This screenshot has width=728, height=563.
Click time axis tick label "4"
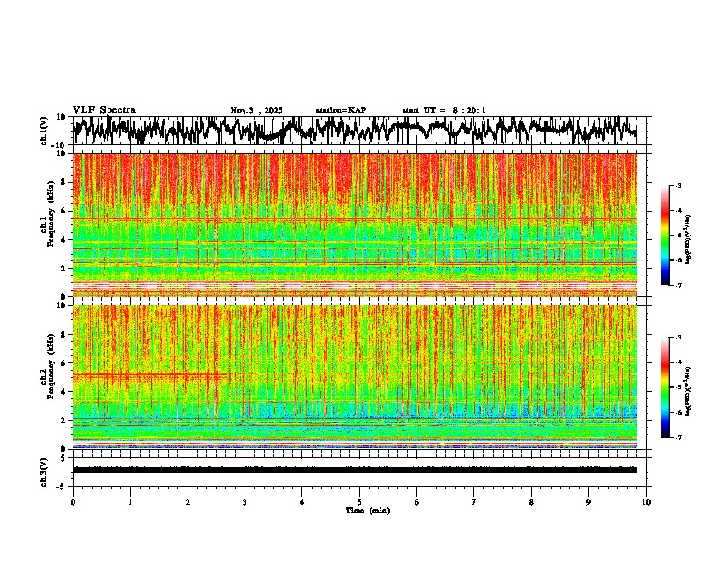coord(302,502)
